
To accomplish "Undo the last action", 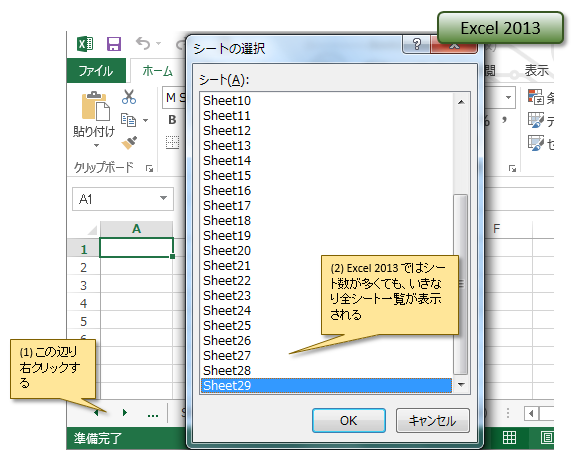I will point(142,43).
